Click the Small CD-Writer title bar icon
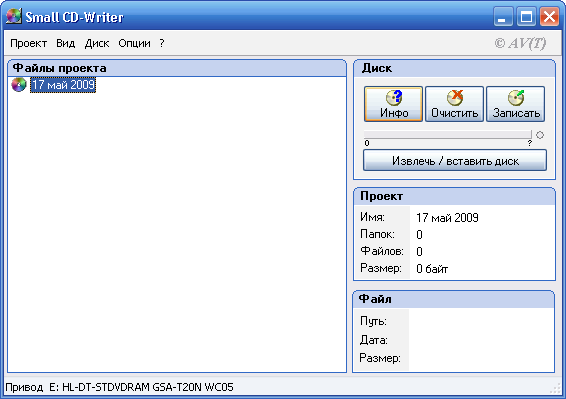Viewport: 566px width, 399px height. pyautogui.click(x=14, y=17)
